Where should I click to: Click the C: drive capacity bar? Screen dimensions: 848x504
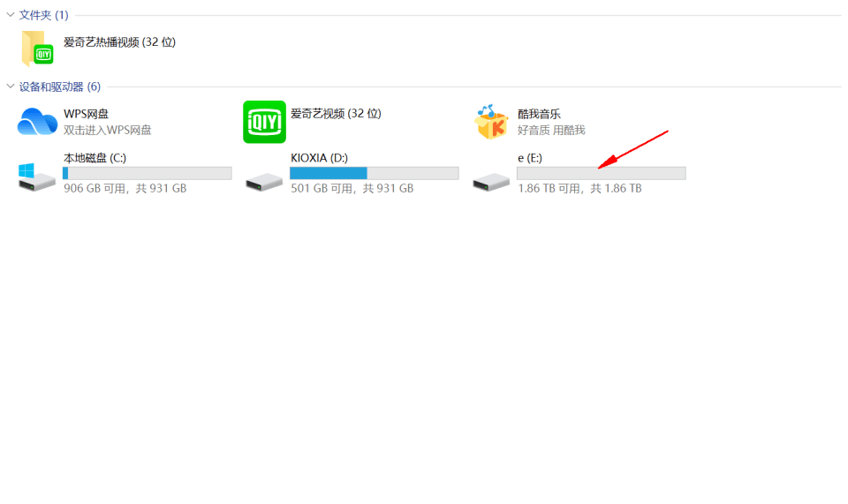pyautogui.click(x=148, y=173)
